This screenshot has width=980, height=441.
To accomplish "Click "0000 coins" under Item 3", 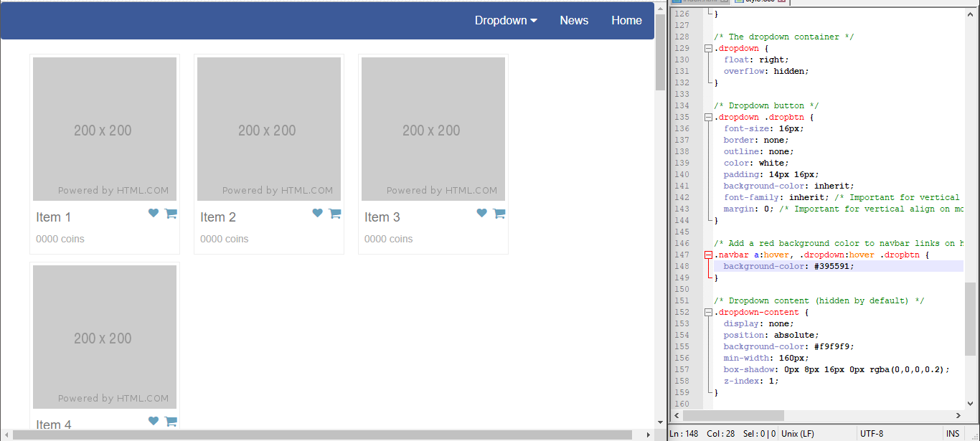I will (x=389, y=239).
